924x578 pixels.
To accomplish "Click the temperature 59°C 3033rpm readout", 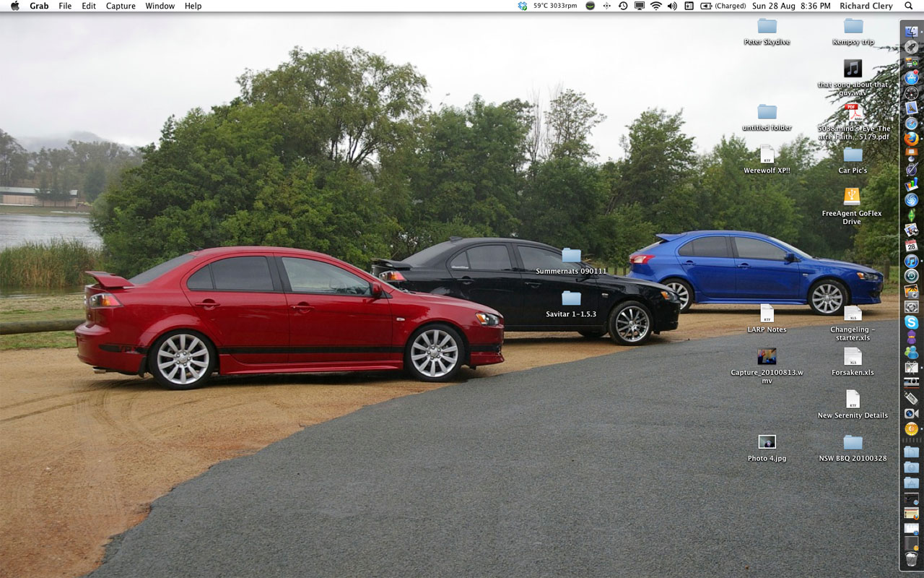I will coord(555,6).
